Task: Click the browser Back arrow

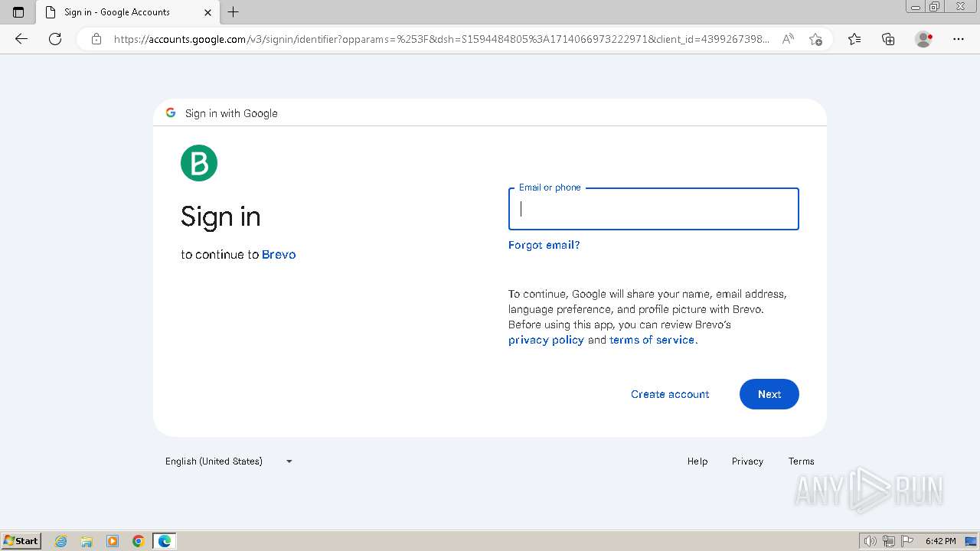Action: (21, 39)
